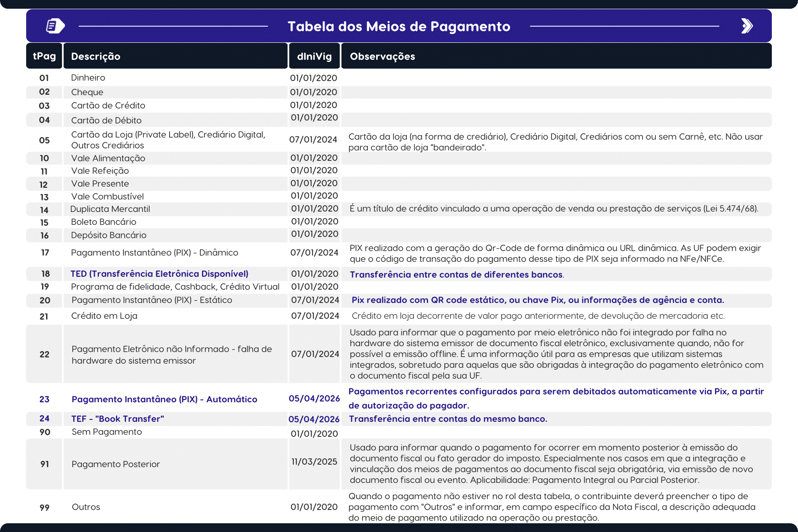Open the highlighted TED (Transferência Eletrônica Disponível) entry

tap(160, 273)
